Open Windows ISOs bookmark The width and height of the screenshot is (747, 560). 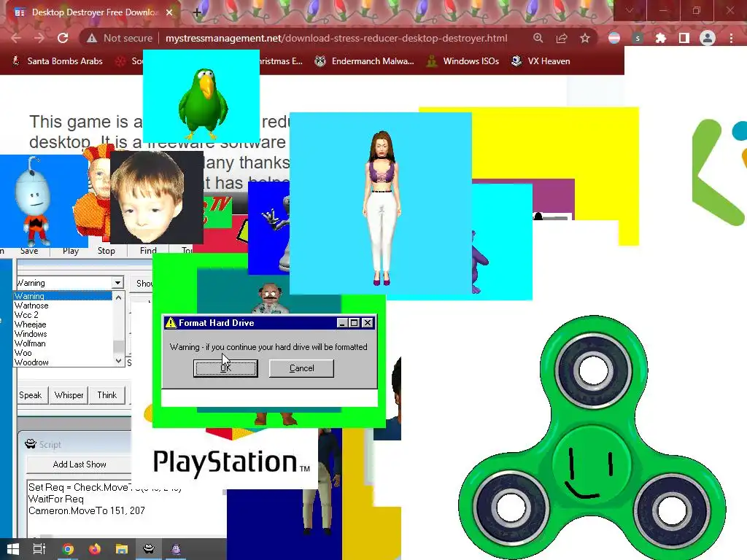pos(463,61)
